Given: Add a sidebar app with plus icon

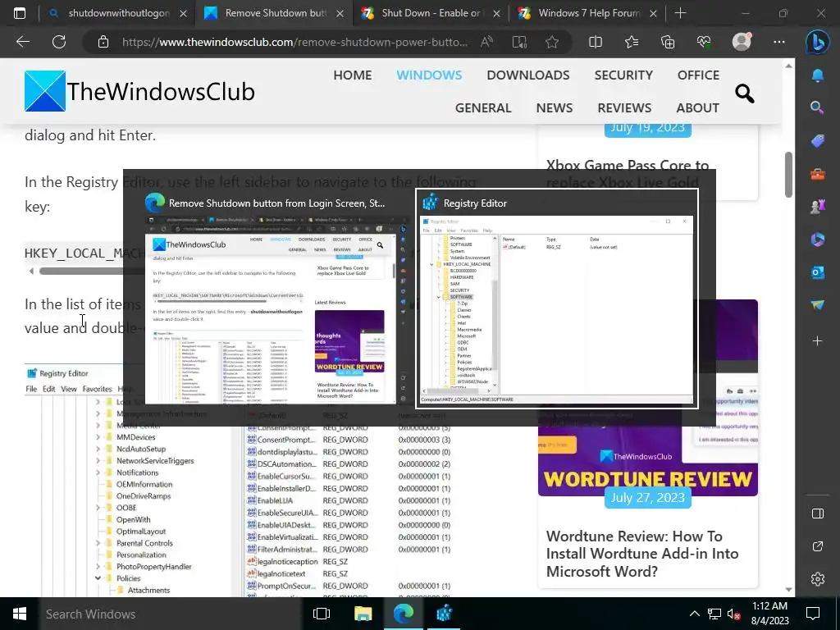Looking at the screenshot, I should click(818, 340).
